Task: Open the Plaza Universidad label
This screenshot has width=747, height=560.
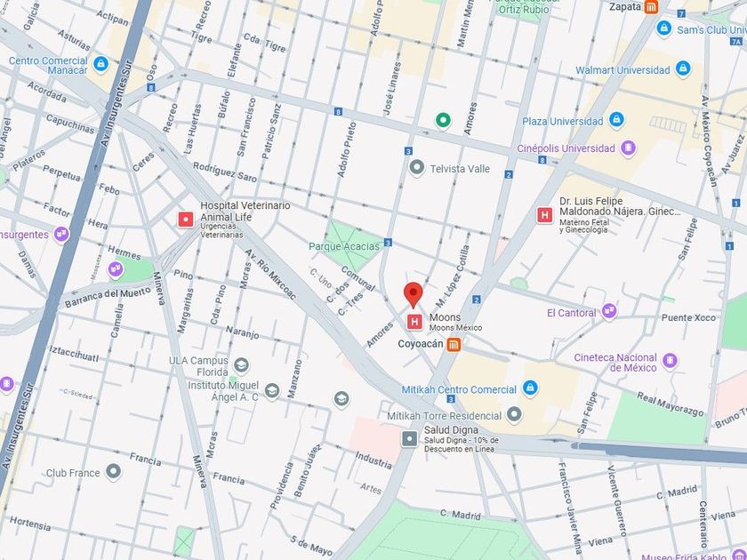Action: pos(563,122)
